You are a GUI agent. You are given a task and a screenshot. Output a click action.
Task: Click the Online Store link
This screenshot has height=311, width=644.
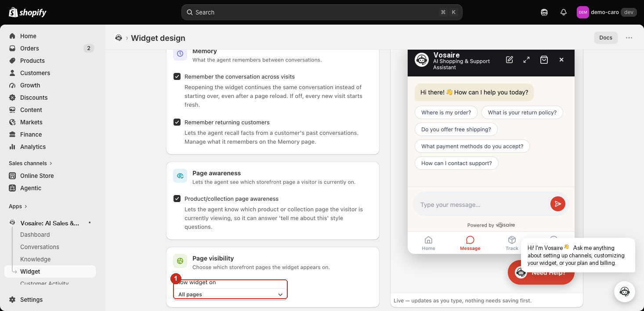37,176
